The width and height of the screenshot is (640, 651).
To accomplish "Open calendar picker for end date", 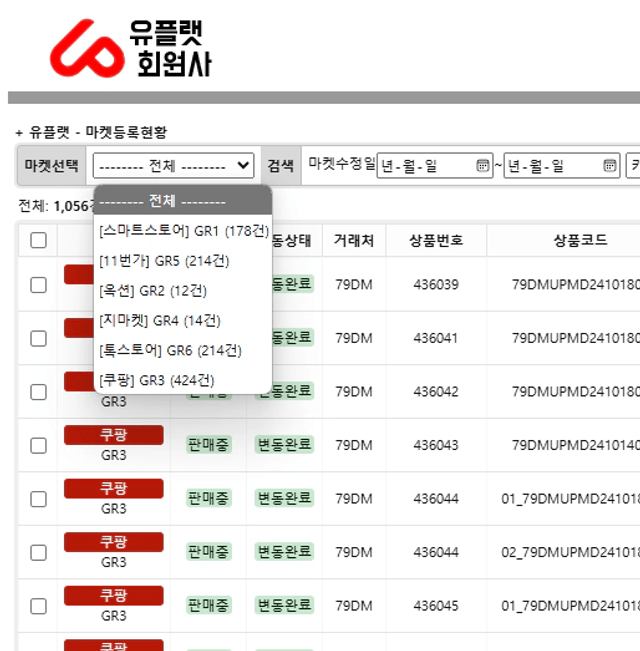I will (609, 166).
